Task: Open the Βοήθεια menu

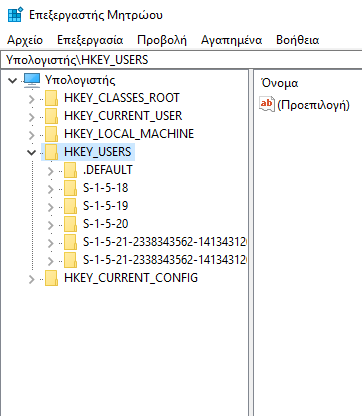Action: (x=297, y=40)
